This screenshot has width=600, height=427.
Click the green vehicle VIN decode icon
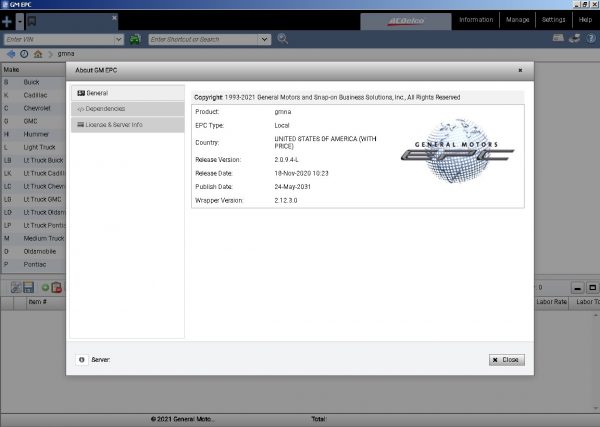coord(135,39)
